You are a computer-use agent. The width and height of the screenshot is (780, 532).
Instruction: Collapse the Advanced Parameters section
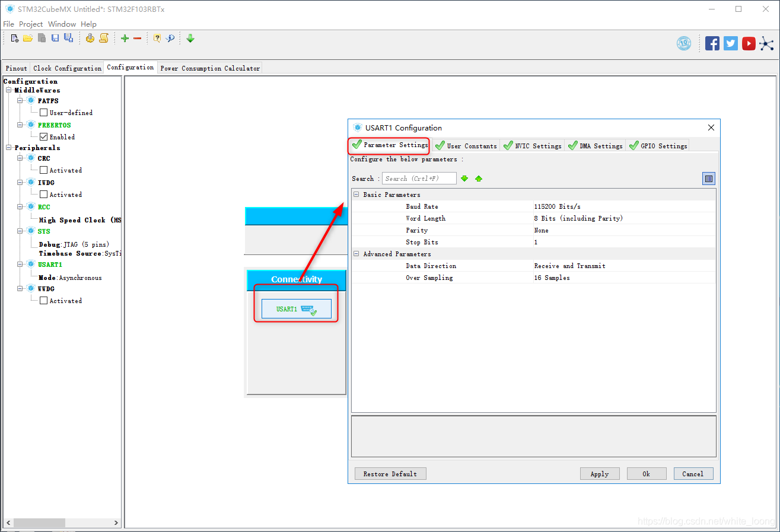(x=356, y=254)
